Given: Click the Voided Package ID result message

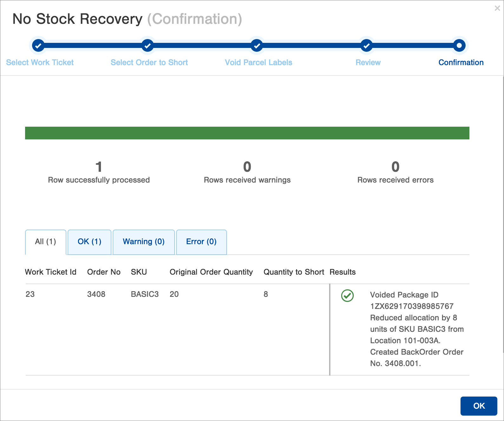Looking at the screenshot, I should pos(417,329).
